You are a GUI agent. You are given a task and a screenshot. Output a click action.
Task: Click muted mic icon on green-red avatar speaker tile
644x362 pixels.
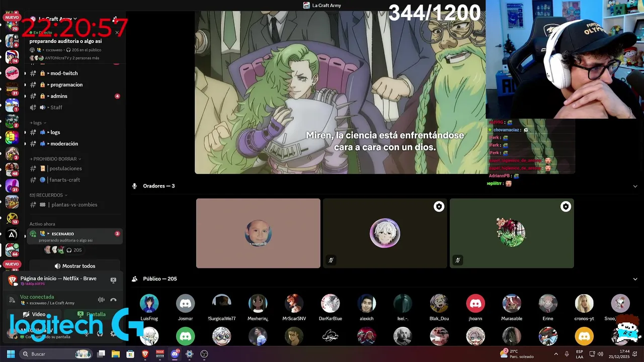tap(458, 260)
